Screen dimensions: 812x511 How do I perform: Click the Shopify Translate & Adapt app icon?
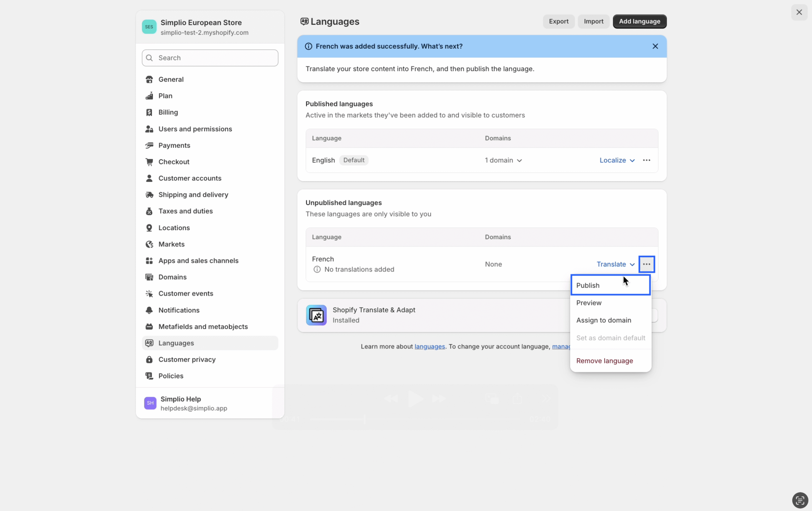point(316,315)
